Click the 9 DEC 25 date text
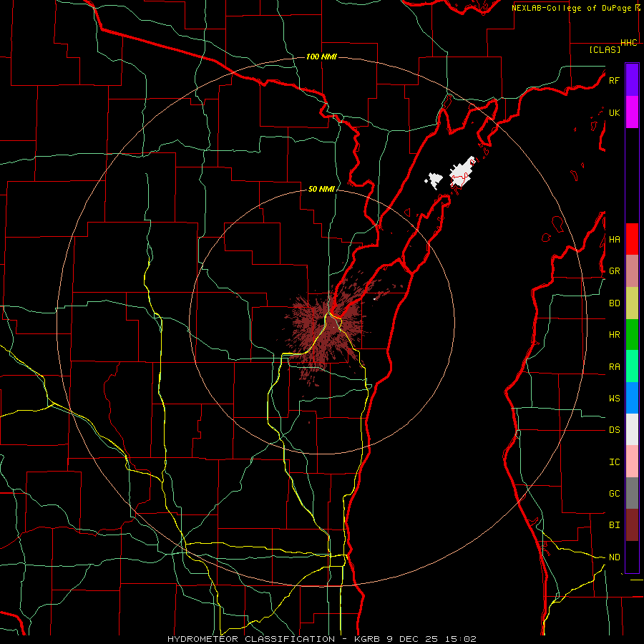The image size is (644, 644). point(414,639)
